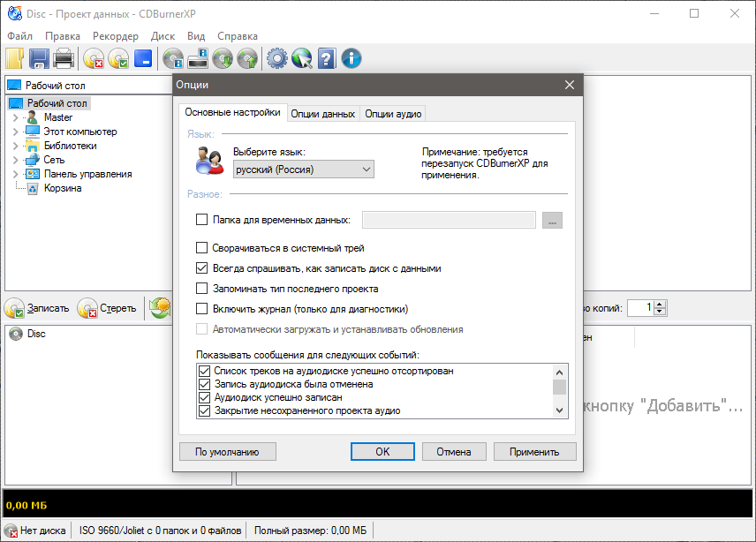The image size is (756, 542).
Task: Decrease number of copies with down arrow
Action: coord(660,312)
